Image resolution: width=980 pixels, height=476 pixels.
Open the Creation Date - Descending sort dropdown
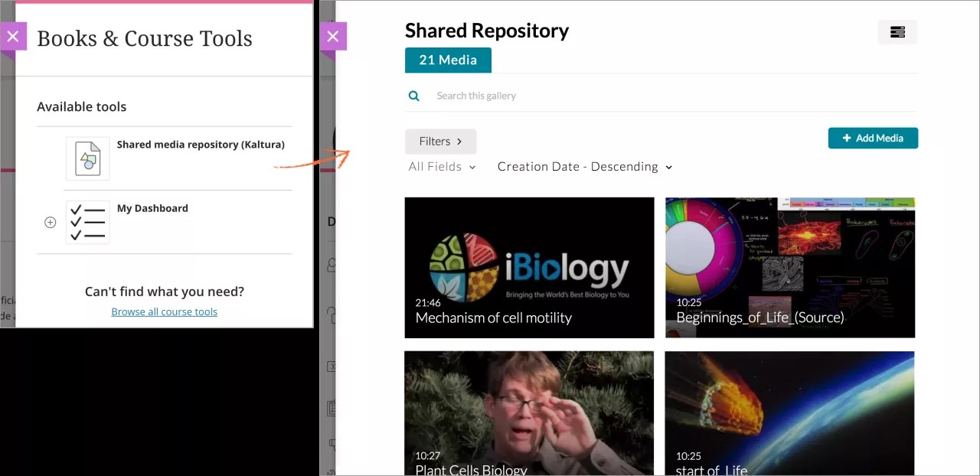pos(584,167)
